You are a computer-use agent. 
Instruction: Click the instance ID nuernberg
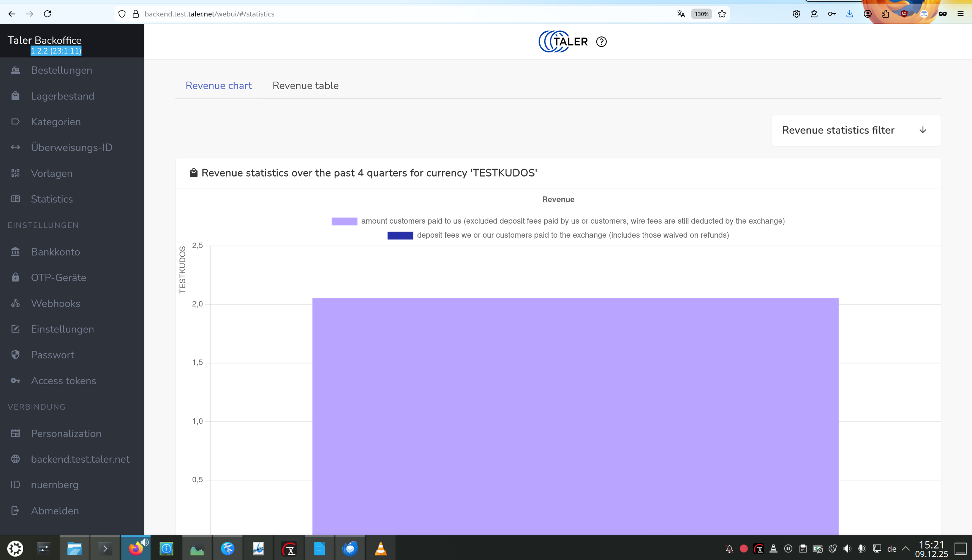(x=55, y=484)
